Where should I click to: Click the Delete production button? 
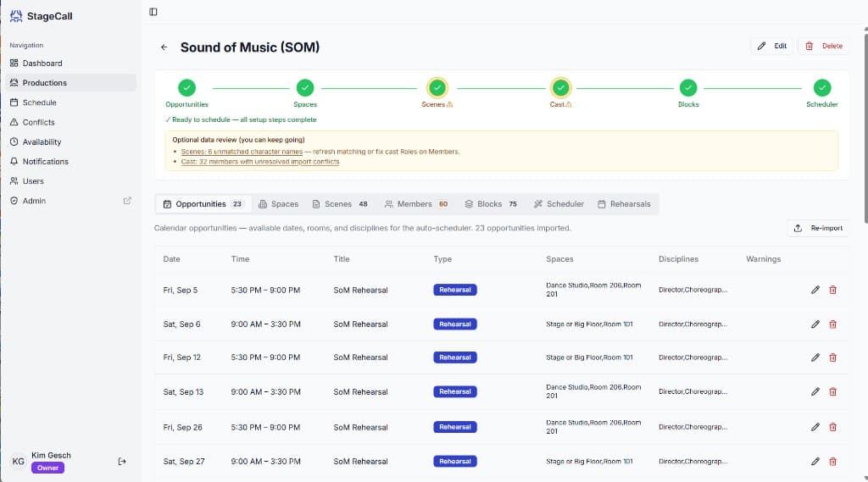[x=824, y=46]
